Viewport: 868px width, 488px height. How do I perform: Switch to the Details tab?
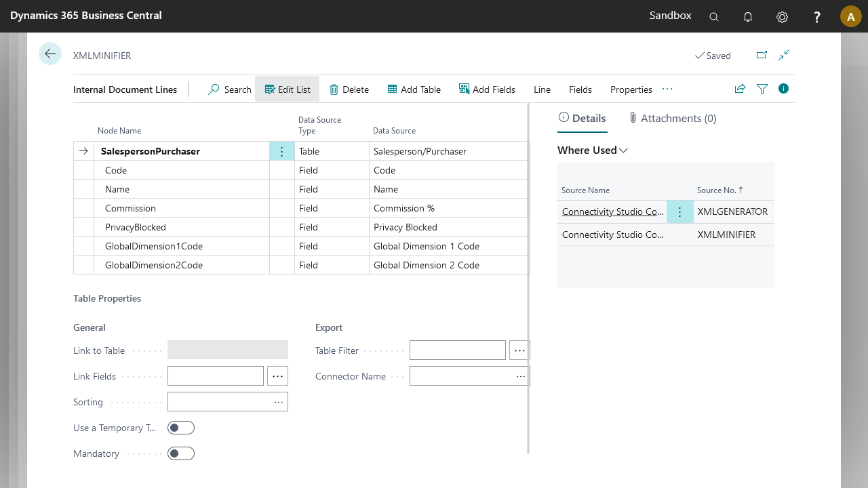tap(582, 118)
